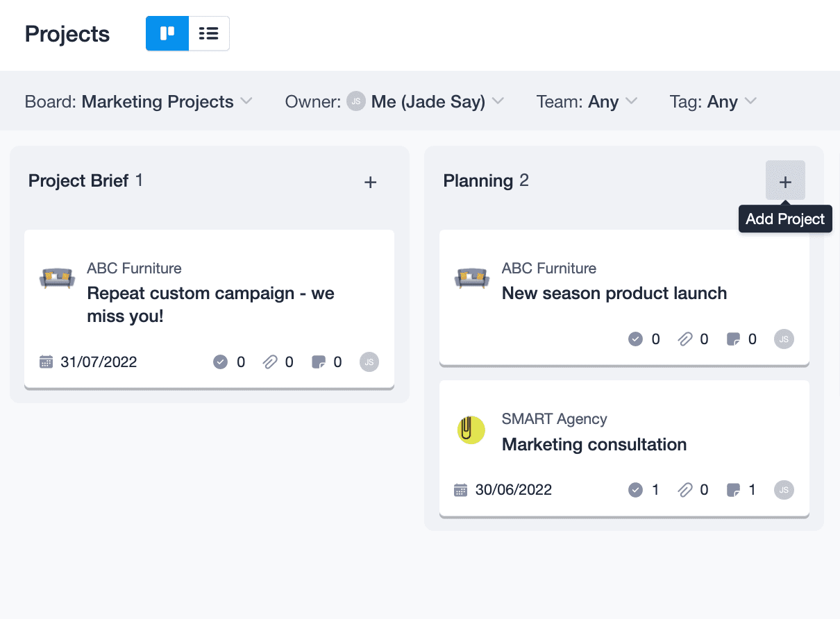
Task: Click the JS avatar in Owner filter
Action: click(x=356, y=101)
